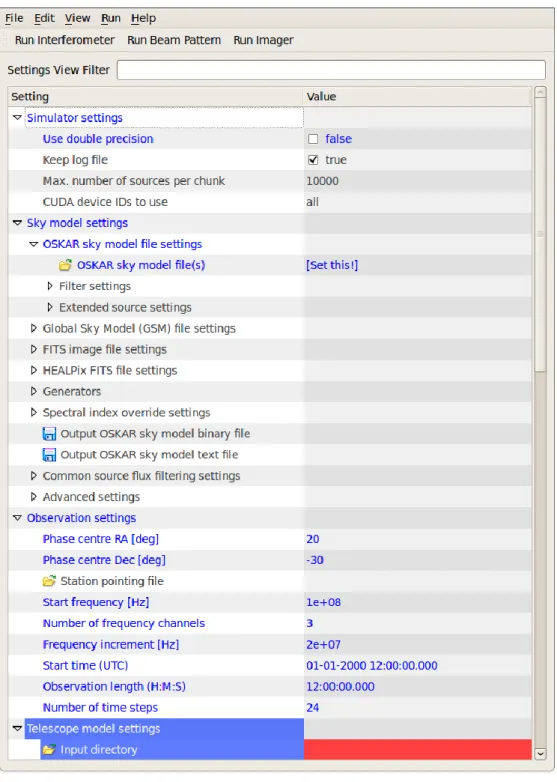Expand HEALPix FITS file settings

point(33,371)
